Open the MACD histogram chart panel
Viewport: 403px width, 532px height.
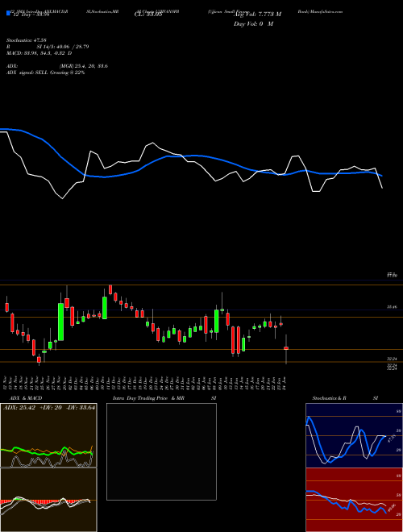click(x=48, y=500)
